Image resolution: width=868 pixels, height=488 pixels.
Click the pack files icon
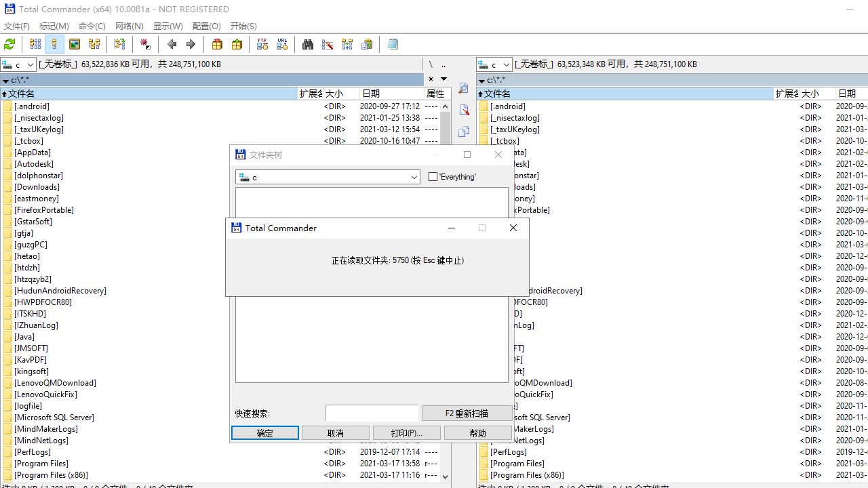pyautogui.click(x=217, y=44)
